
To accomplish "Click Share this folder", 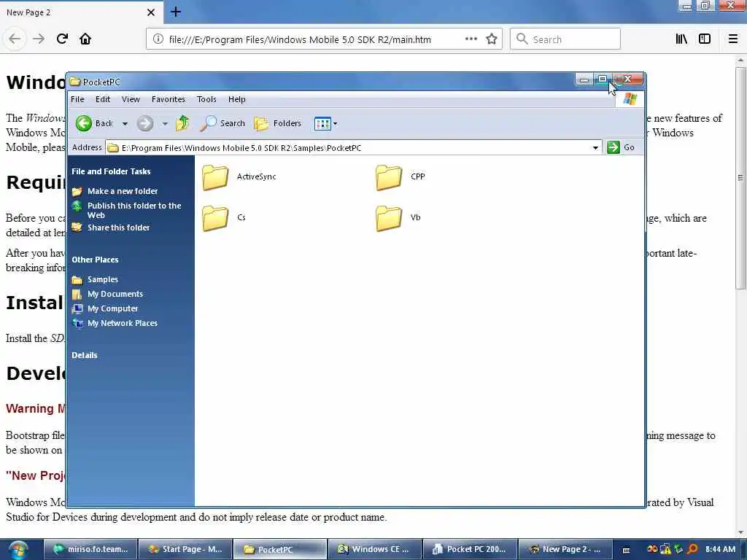I will point(118,227).
